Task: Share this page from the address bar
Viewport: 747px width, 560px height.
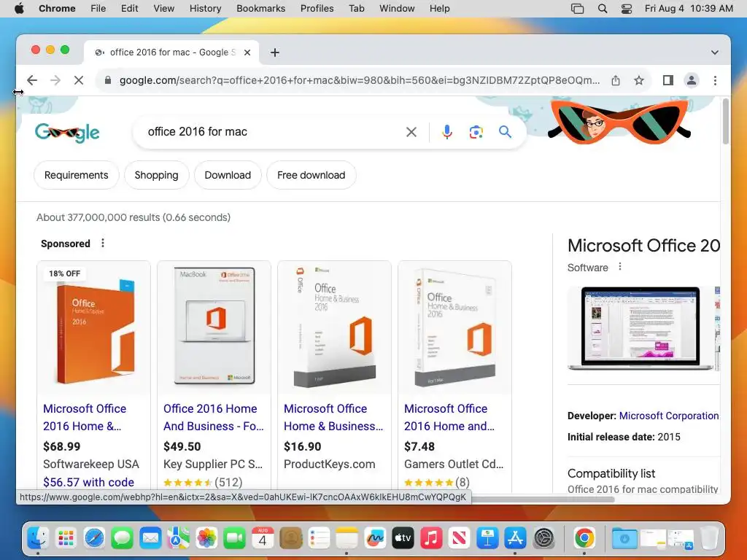Action: click(616, 80)
